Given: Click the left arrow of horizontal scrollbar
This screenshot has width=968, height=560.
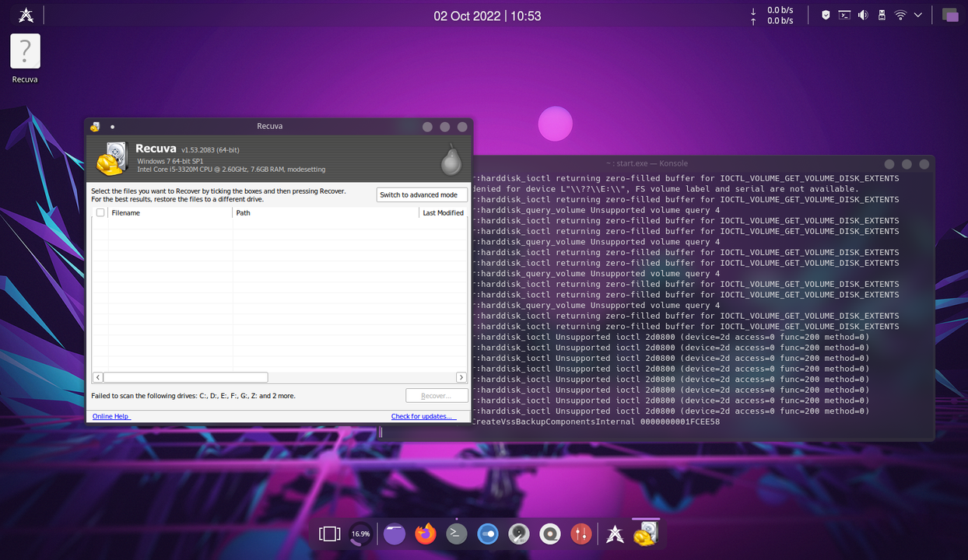Looking at the screenshot, I should coord(98,377).
